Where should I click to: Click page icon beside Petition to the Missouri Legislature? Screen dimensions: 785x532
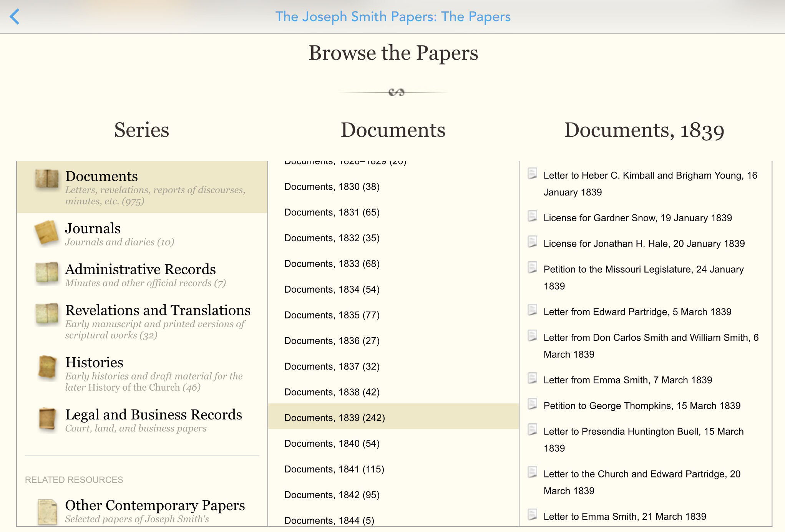(x=533, y=268)
